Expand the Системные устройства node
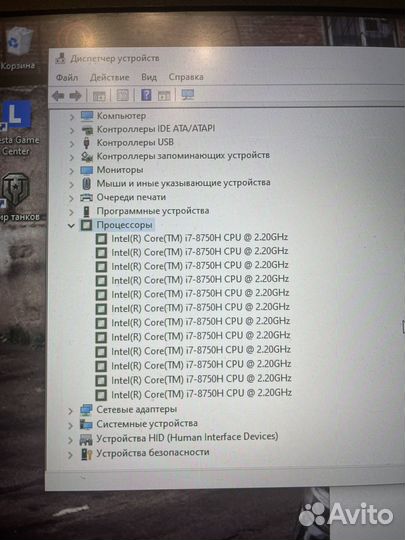The image size is (405, 540). pos(70,426)
